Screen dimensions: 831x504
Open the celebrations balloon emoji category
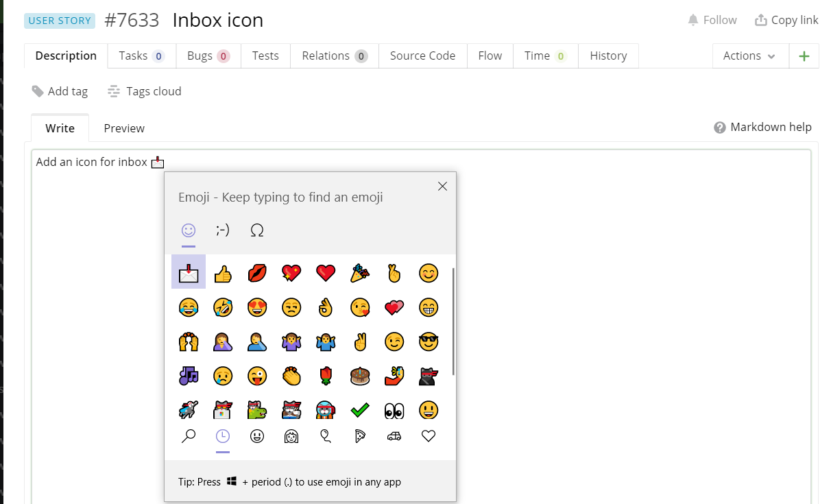coord(326,435)
